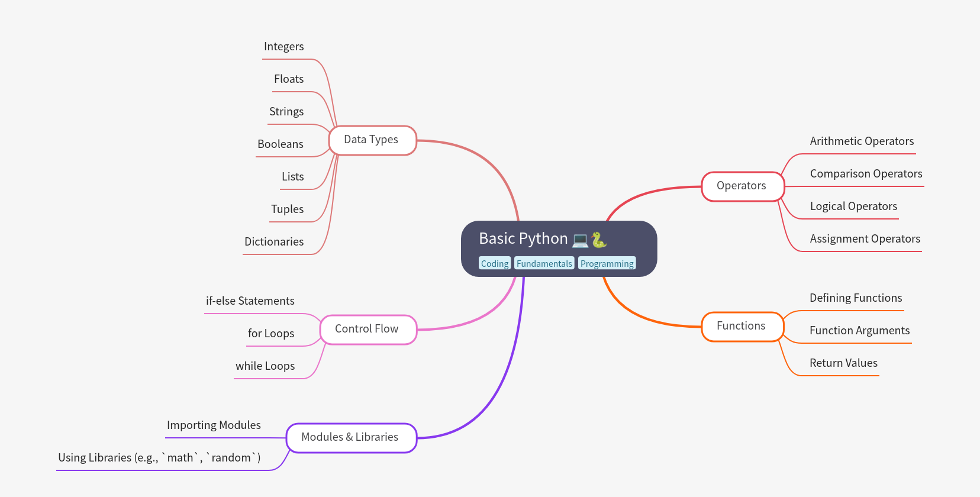Click the Programming tag
The height and width of the screenshot is (497, 980).
[x=607, y=263]
